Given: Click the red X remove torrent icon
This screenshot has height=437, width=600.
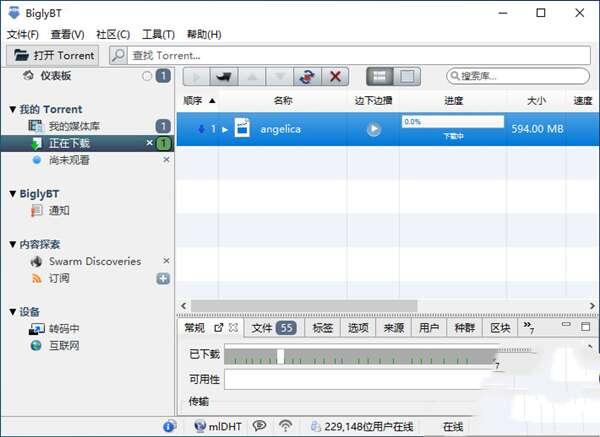Looking at the screenshot, I should click(336, 77).
